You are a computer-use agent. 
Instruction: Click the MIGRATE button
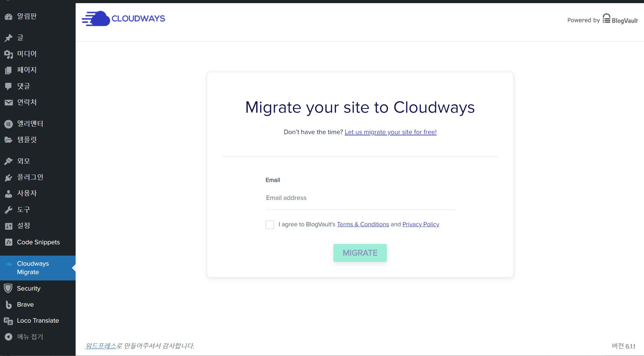(360, 253)
